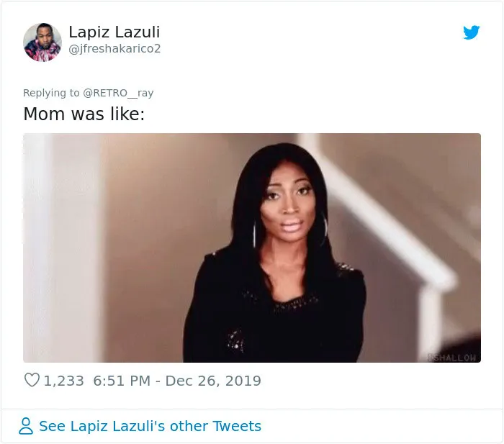The image size is (504, 444).
Task: Open 'See Lapiz Lazuli's other Tweets' link
Action: pyautogui.click(x=150, y=426)
